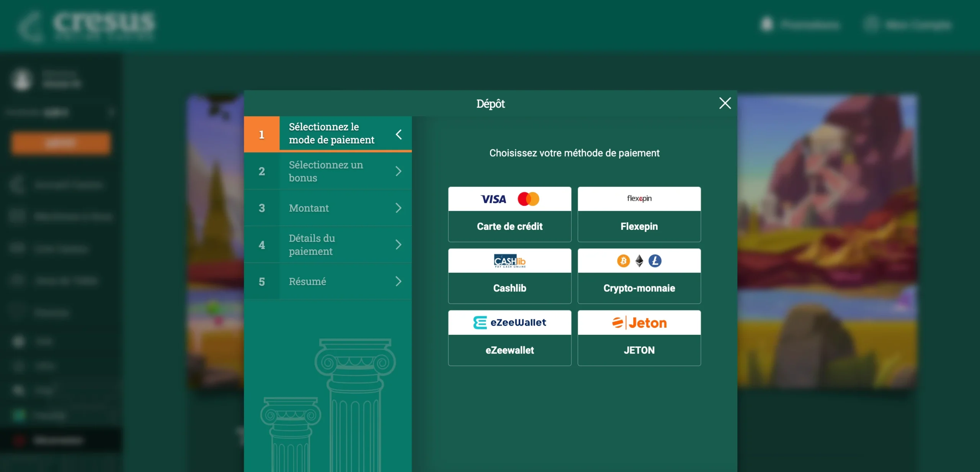
Task: Expand the Sélectionnez un bonus step arrow
Action: [x=398, y=171]
